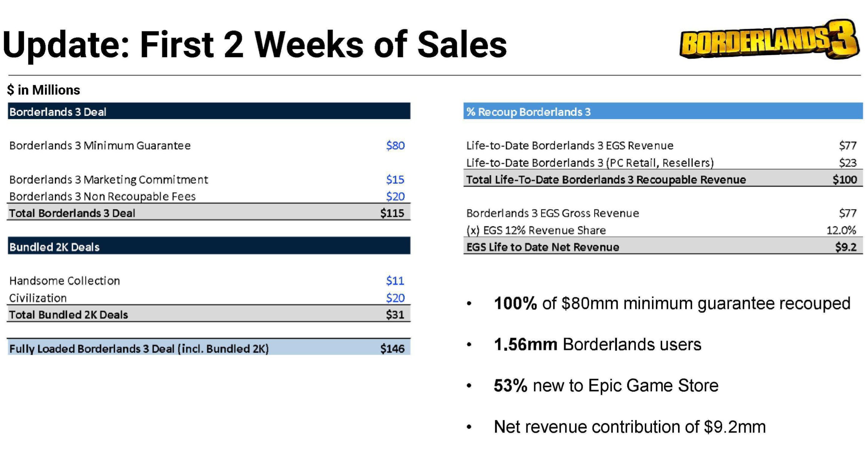The image size is (868, 461).
Task: Select the 'Total Bundled 2K Deals' row
Action: tap(209, 315)
